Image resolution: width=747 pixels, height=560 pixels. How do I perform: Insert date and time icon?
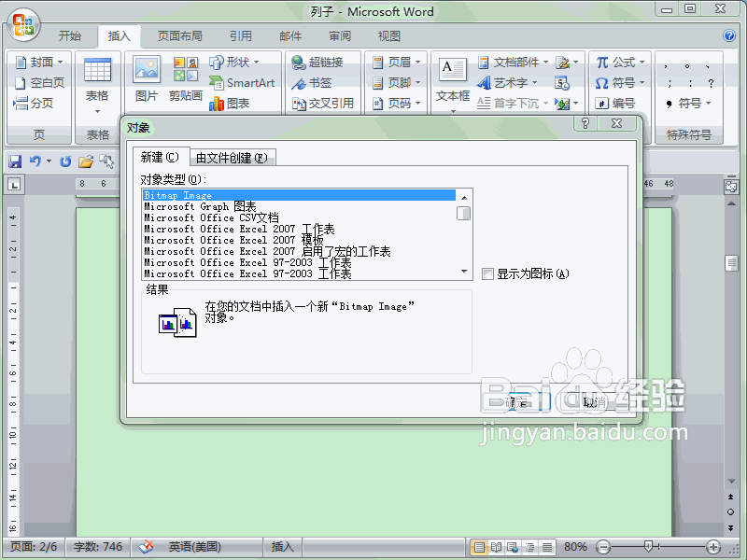tap(562, 83)
